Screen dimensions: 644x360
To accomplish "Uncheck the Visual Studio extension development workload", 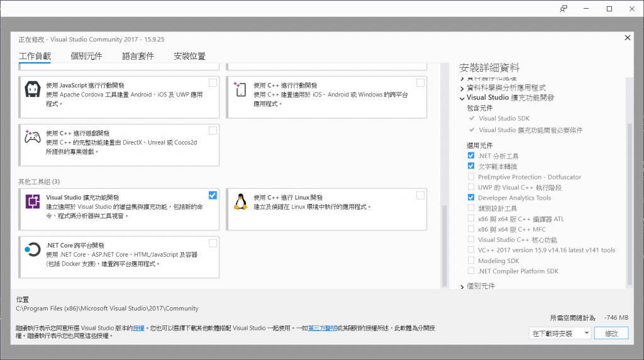I will (213, 195).
